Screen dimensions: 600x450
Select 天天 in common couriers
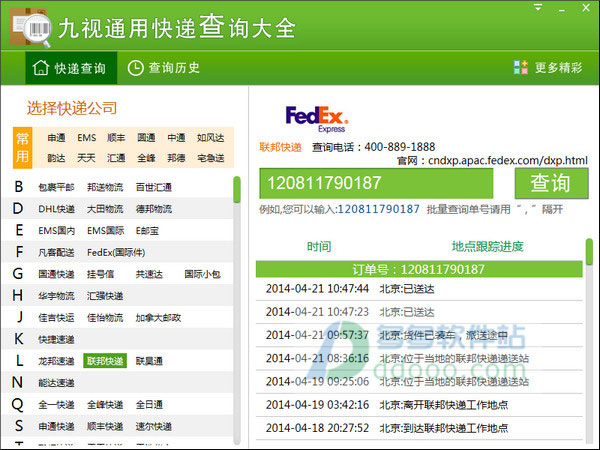86,158
